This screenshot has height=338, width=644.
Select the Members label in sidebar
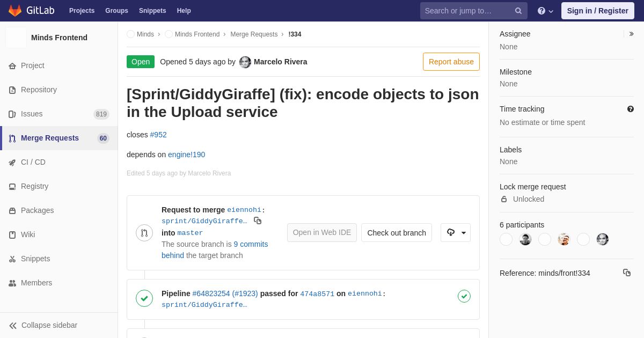tap(36, 283)
